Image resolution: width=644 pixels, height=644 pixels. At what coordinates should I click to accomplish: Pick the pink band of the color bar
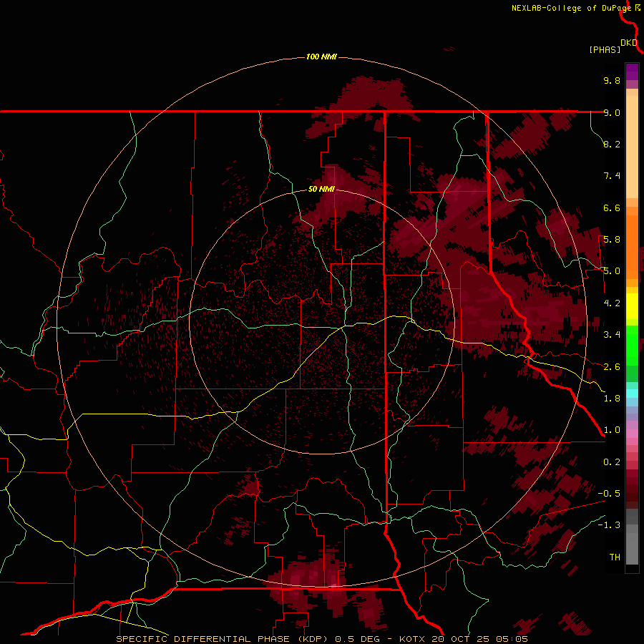(632, 434)
